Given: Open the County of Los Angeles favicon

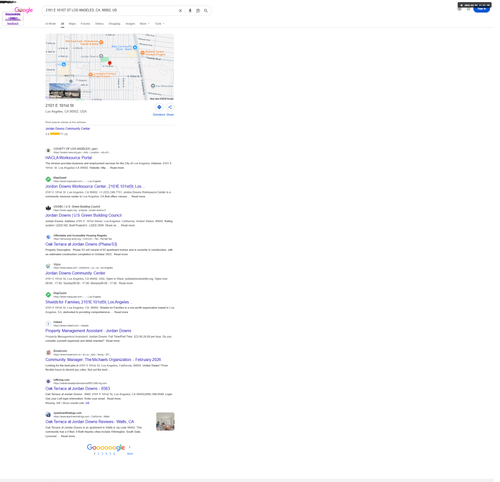Looking at the screenshot, I should coord(48,150).
